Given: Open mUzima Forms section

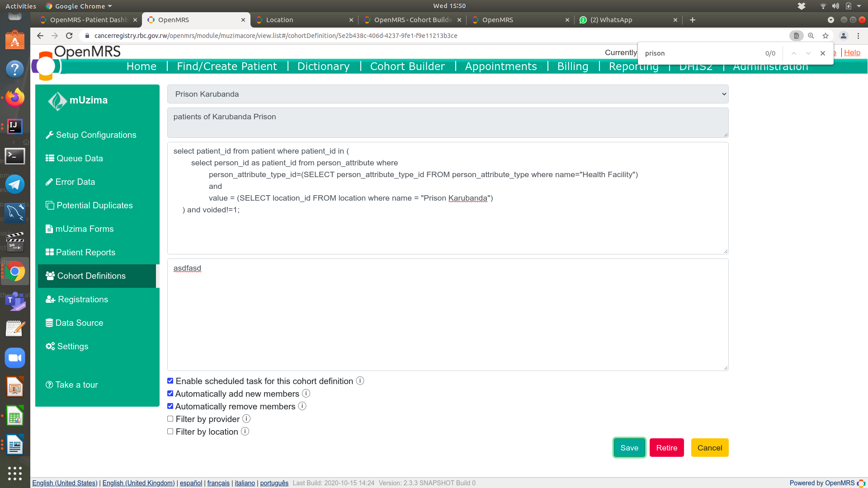Looking at the screenshot, I should click(80, 229).
